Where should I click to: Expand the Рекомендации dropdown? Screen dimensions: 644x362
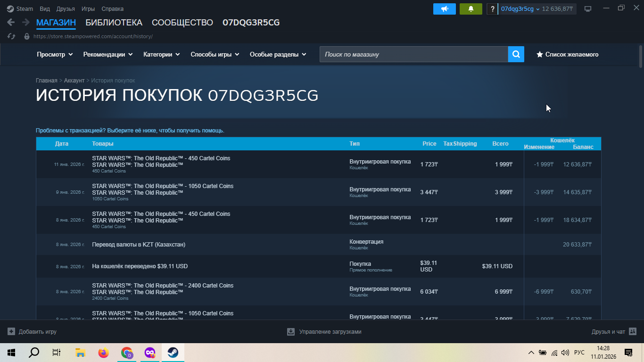coord(108,54)
